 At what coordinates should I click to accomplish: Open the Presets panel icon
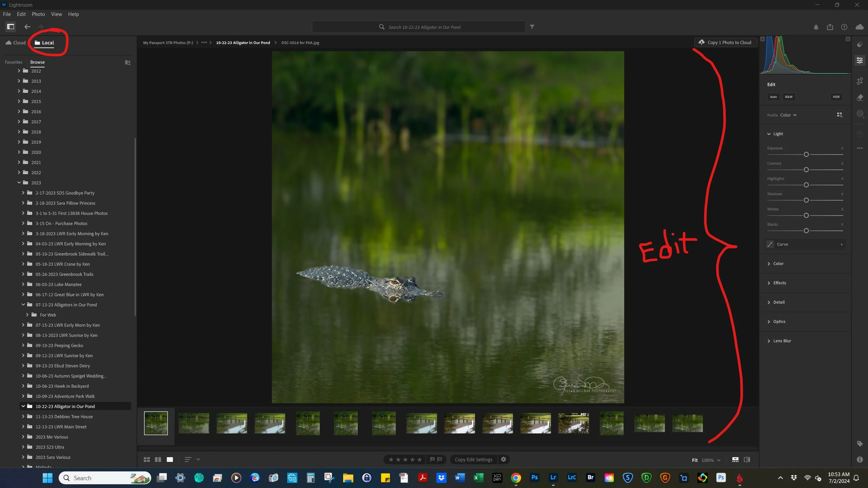tap(860, 44)
